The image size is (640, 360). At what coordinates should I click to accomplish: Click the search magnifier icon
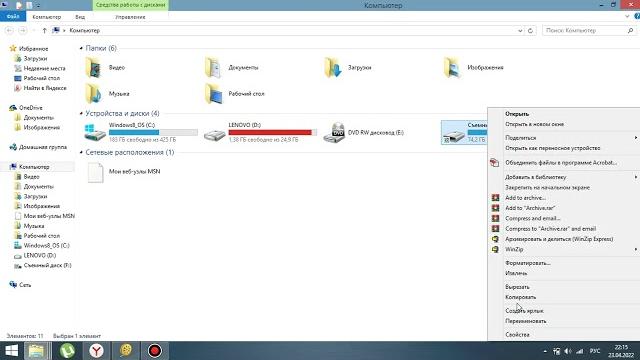click(630, 31)
